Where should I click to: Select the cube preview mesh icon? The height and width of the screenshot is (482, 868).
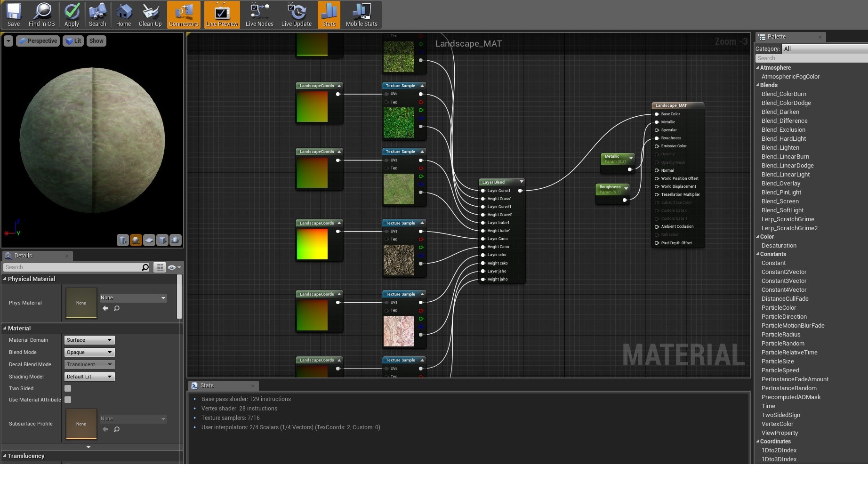coord(162,240)
